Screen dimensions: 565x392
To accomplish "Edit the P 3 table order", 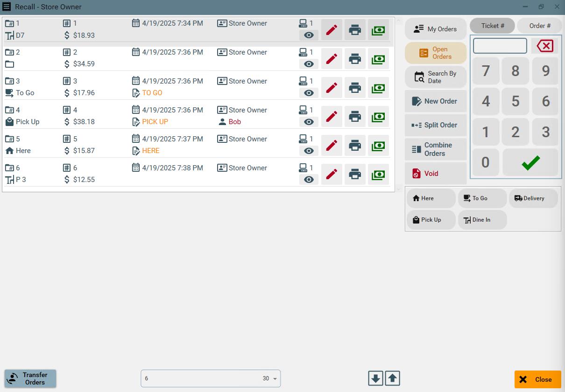I will coord(332,175).
